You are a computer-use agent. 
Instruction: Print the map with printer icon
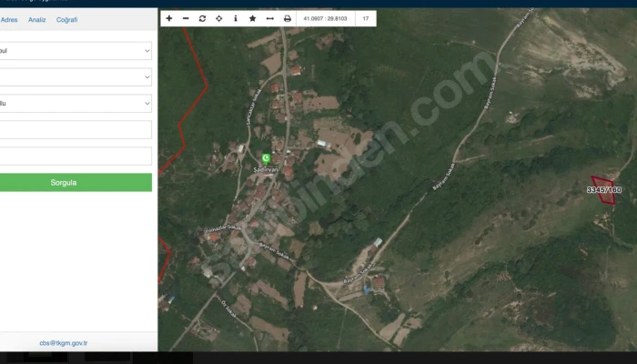(288, 18)
